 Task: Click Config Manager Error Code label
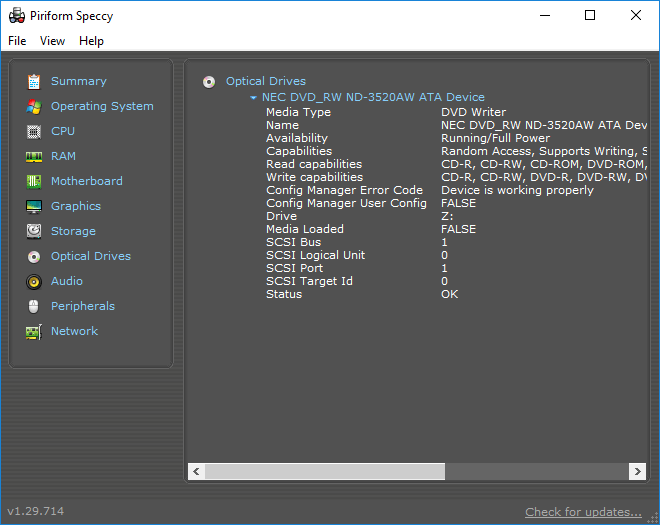tap(344, 190)
